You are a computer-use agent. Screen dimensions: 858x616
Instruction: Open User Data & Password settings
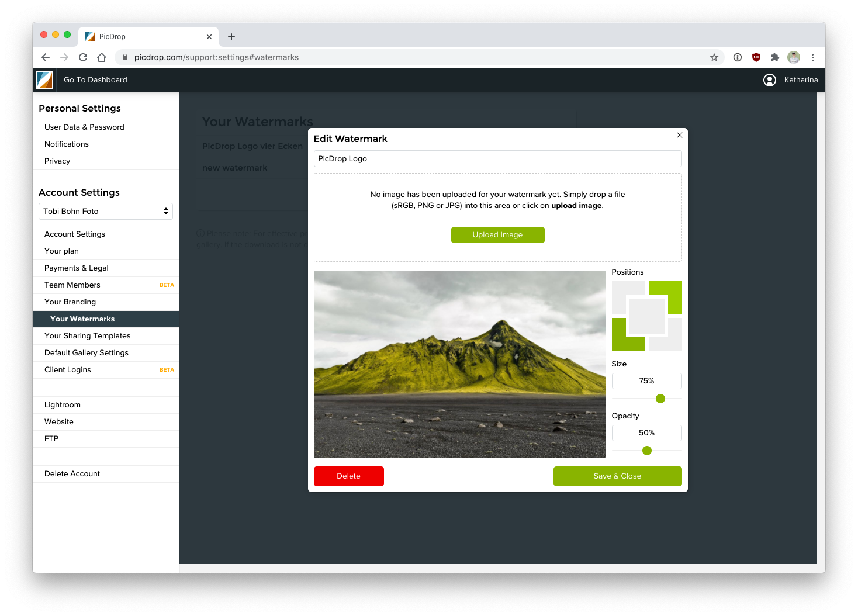[x=106, y=127]
